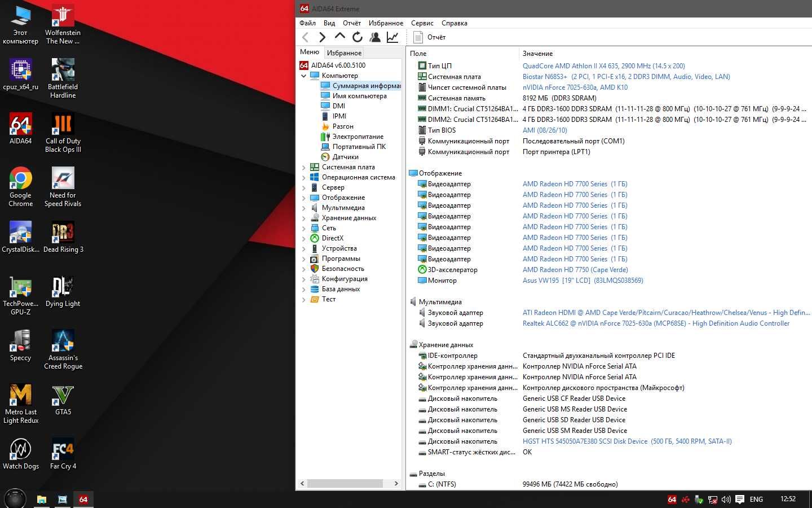
Task: Open File Explorer from the taskbar
Action: coord(42,500)
